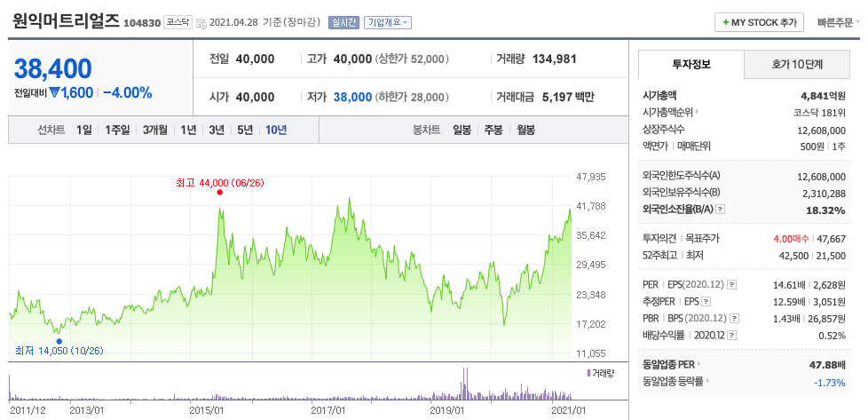The image size is (868, 420).
Task: Click the 코스닥 181위 ranking value
Action: [x=818, y=113]
